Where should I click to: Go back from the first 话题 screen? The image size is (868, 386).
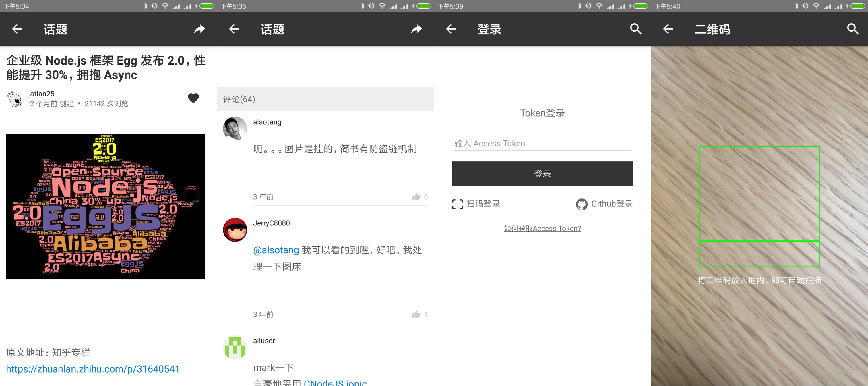click(x=17, y=29)
